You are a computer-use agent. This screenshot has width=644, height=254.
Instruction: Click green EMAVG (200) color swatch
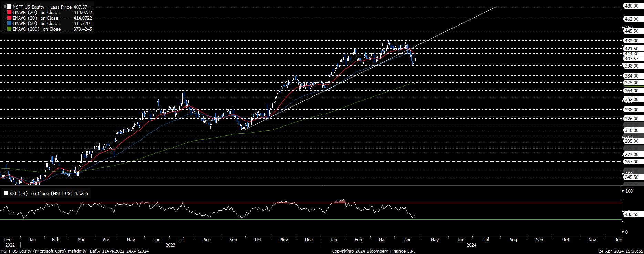pyautogui.click(x=9, y=29)
